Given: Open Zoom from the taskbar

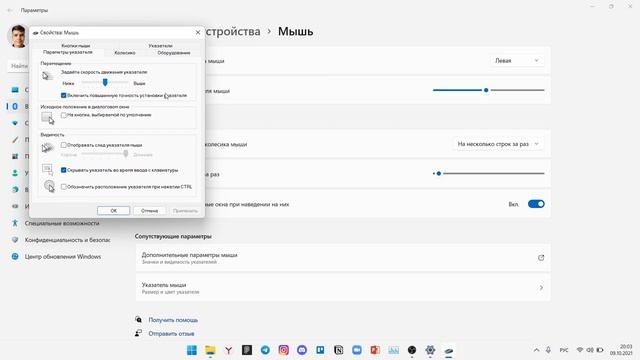Looking at the screenshot, I should click(x=357, y=350).
